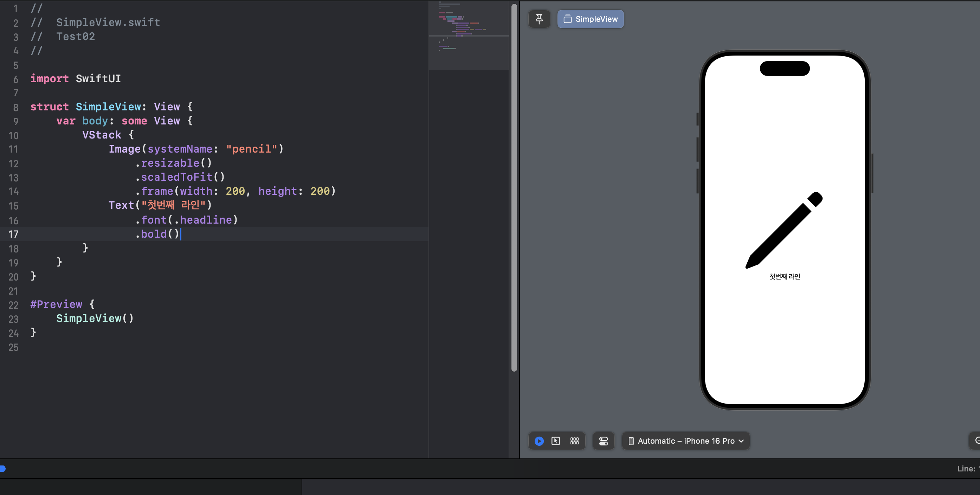The height and width of the screenshot is (495, 980).
Task: Click the SimpleView struct name on line 8
Action: pos(108,107)
